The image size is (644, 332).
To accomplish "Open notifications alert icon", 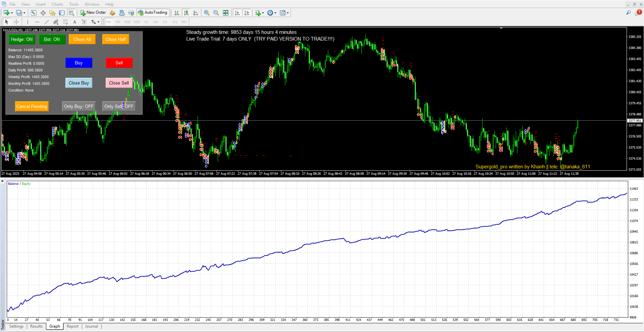I will coord(638,13).
